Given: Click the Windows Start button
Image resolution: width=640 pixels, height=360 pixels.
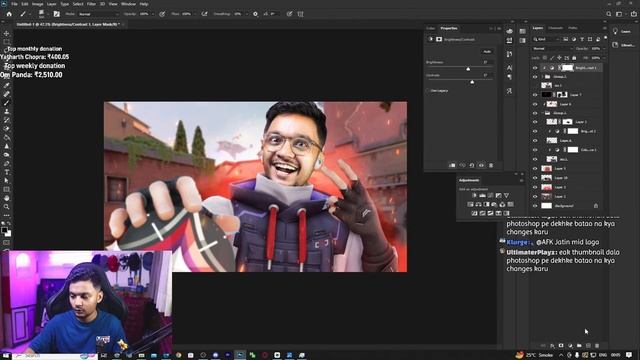Looking at the screenshot, I should pyautogui.click(x=5, y=356).
